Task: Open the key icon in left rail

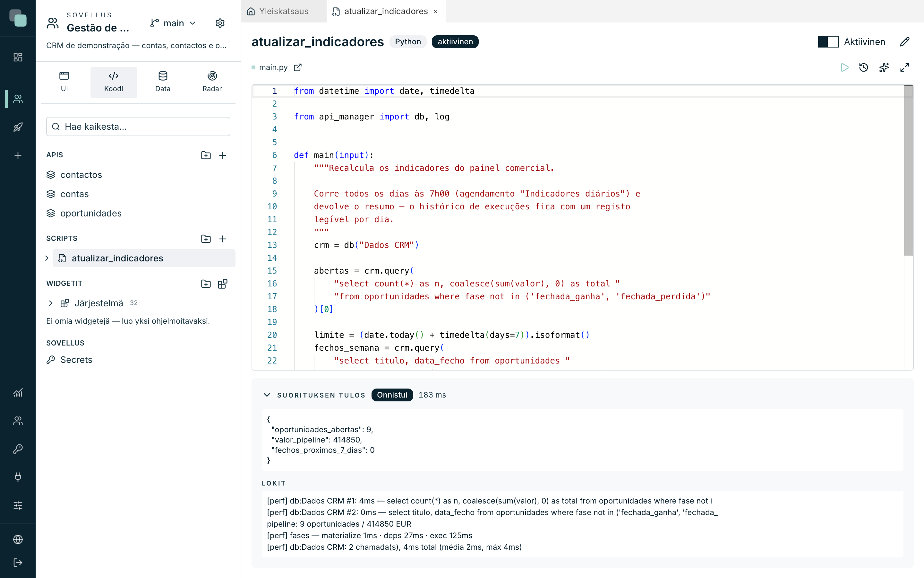Action: (18, 449)
